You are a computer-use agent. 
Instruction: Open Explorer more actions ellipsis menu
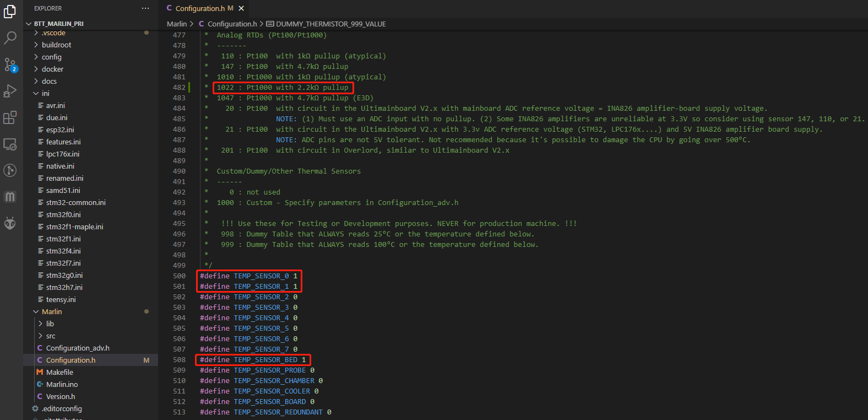pos(145,8)
